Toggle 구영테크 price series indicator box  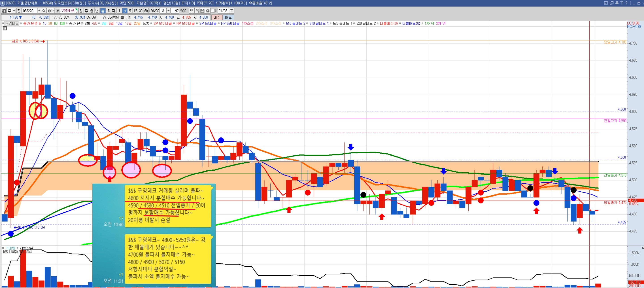point(3,23)
